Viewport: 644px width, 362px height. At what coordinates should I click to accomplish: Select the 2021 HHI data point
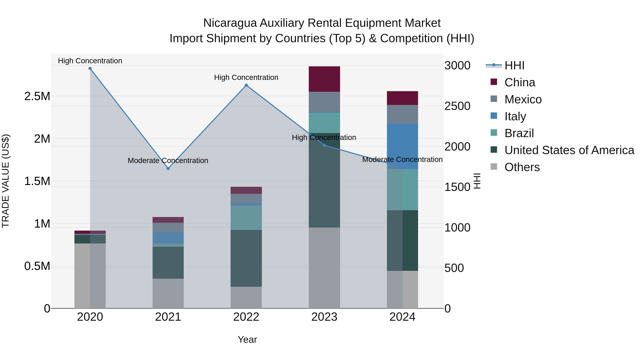(x=168, y=169)
